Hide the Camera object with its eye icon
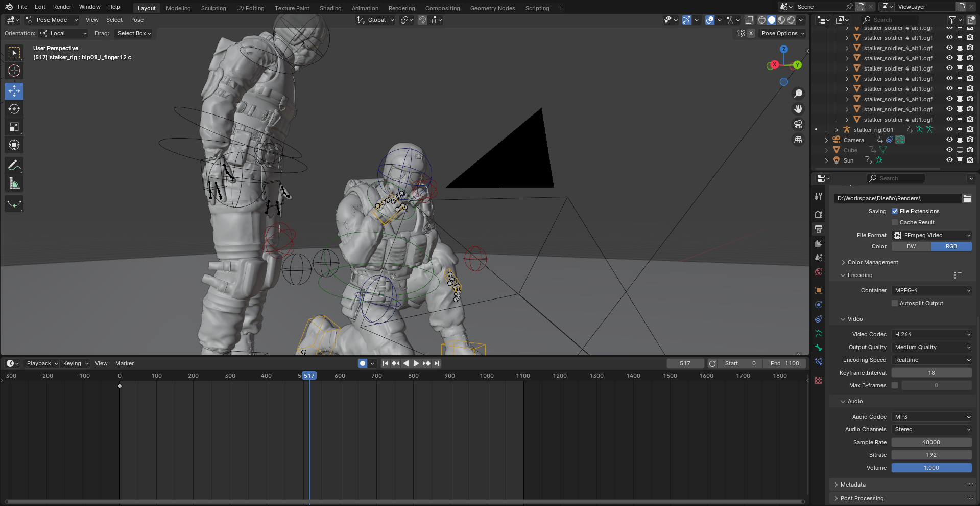The height and width of the screenshot is (506, 980). click(x=949, y=140)
